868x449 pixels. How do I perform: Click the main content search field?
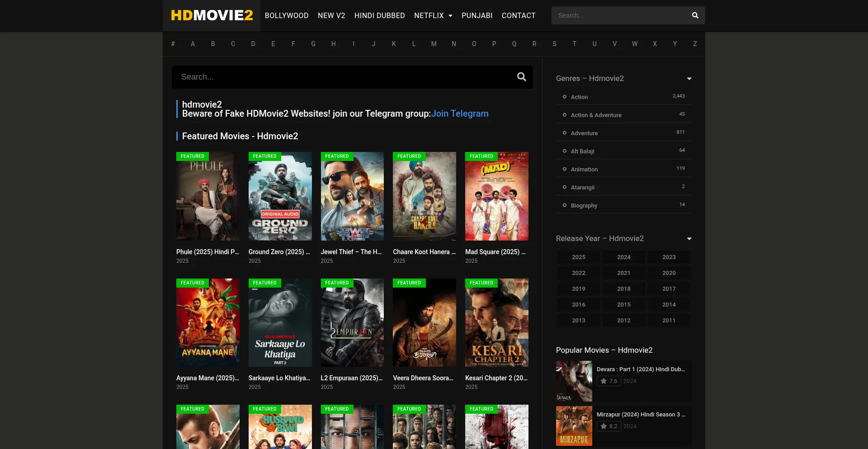tap(344, 77)
